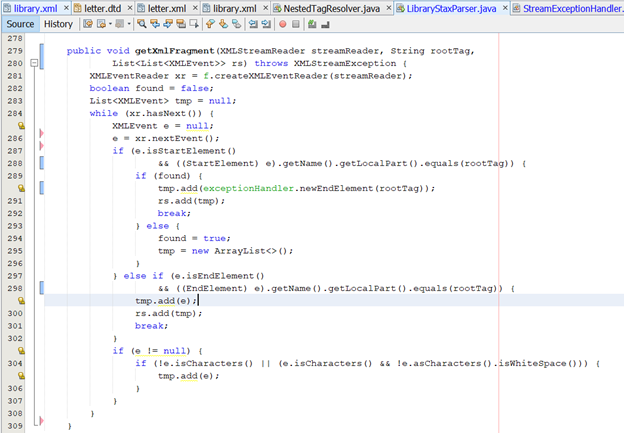Viewport: 624px width, 433px height.
Task: Click line number 298 in gutter
Action: pos(15,288)
